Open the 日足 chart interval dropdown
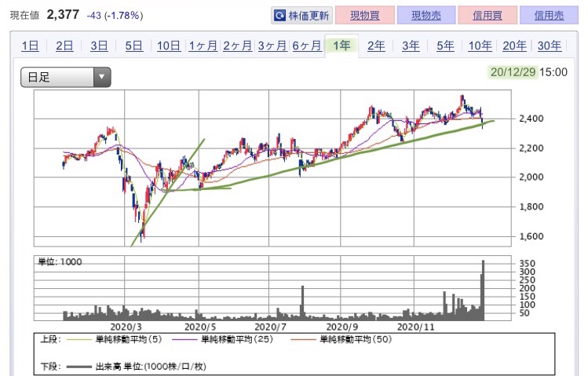The image size is (588, 376). coord(66,77)
